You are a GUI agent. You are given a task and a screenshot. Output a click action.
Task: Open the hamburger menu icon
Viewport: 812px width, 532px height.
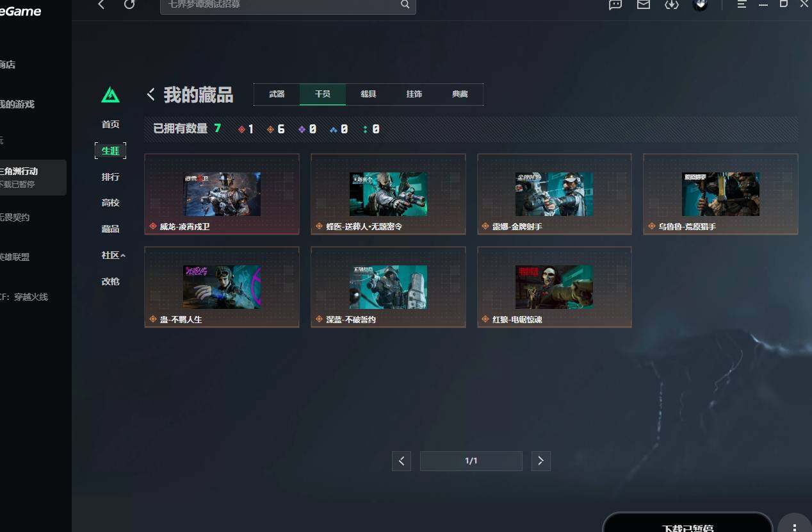pos(742,4)
